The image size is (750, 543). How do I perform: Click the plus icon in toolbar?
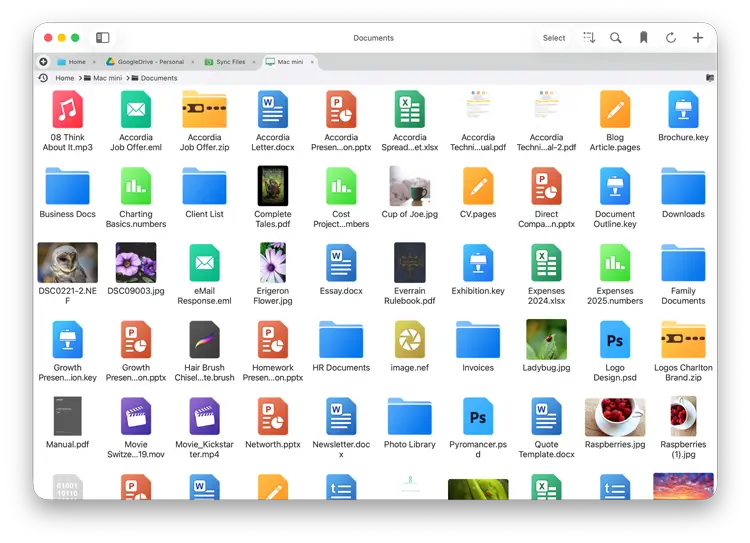pos(698,38)
